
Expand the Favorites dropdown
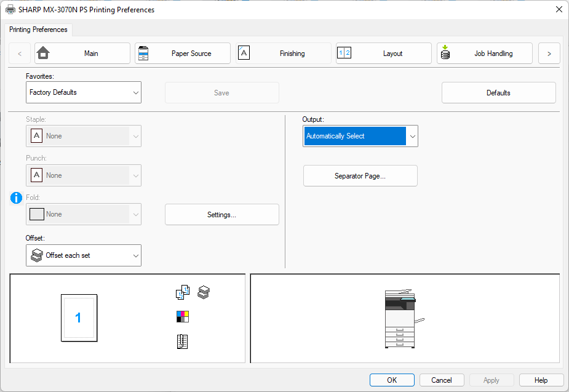pos(84,92)
